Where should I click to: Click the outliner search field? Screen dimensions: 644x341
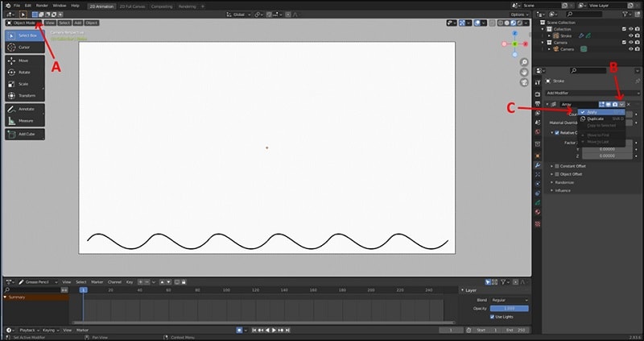click(x=584, y=14)
